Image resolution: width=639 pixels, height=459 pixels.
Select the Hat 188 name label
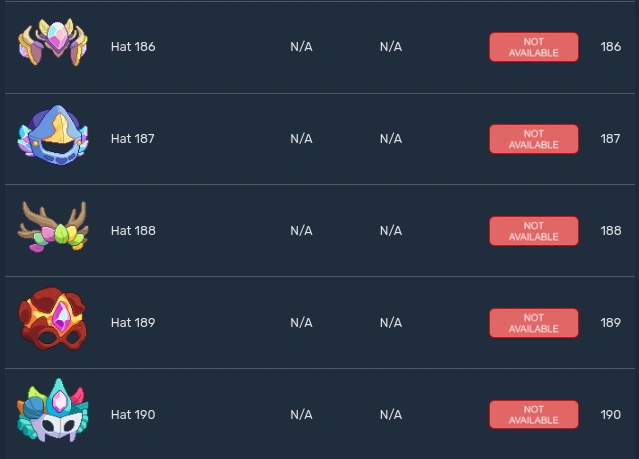click(x=133, y=231)
